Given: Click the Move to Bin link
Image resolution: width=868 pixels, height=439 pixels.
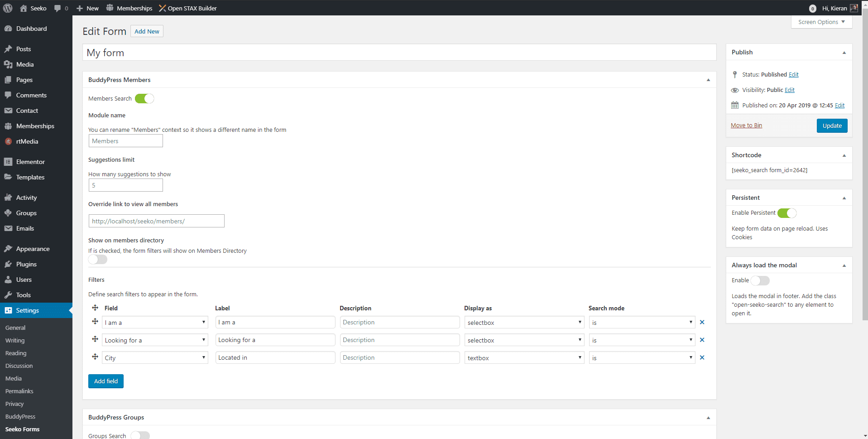Looking at the screenshot, I should 746,125.
